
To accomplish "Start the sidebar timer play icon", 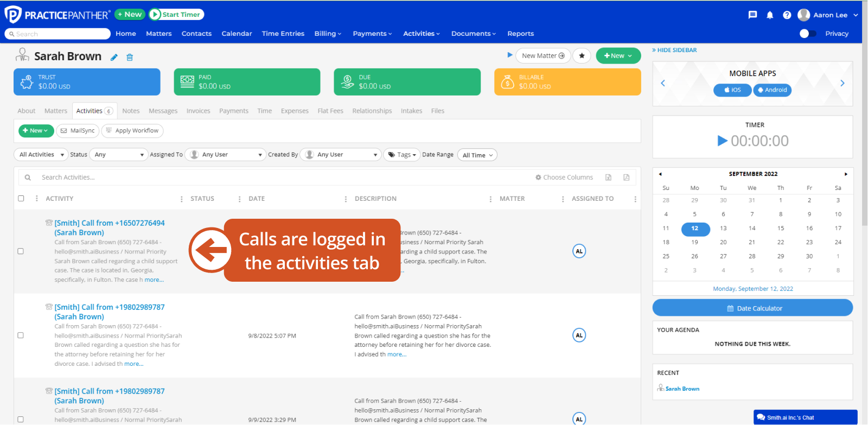I will pos(722,141).
